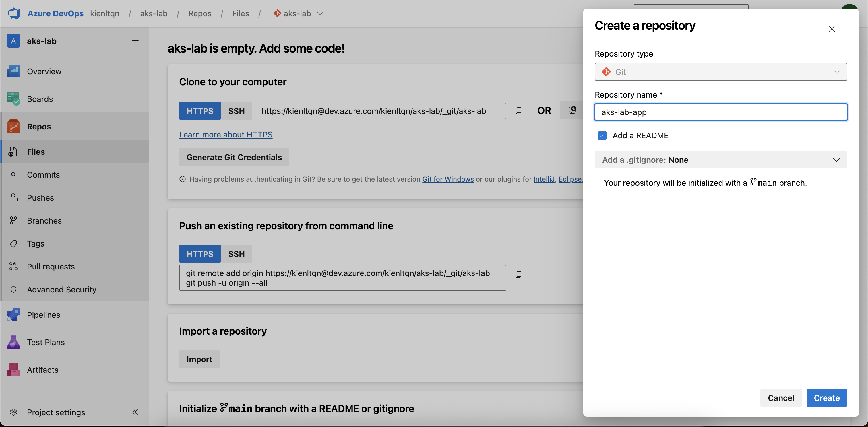The height and width of the screenshot is (427, 868).
Task: Collapse the sidebar with double-chevron icon
Action: (135, 412)
